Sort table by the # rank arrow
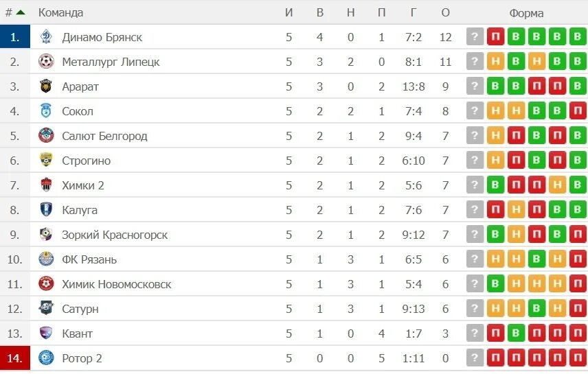Image resolution: width=588 pixels, height=374 pixels. pyautogui.click(x=21, y=12)
